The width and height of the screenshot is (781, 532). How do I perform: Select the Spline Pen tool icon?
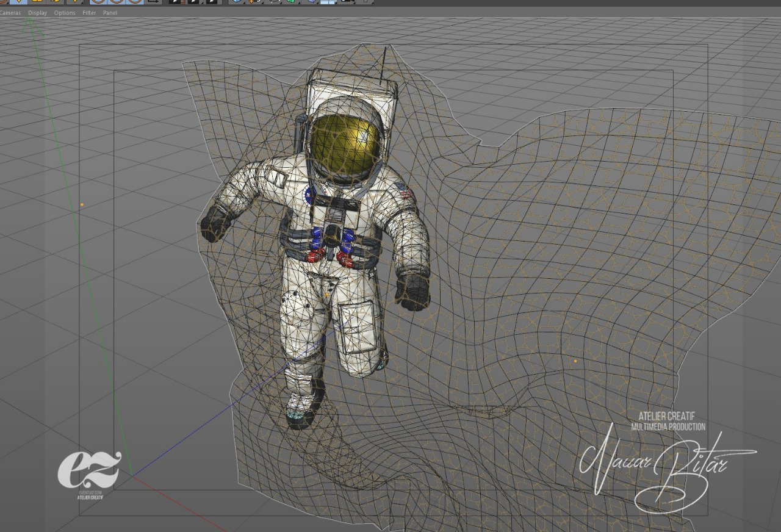click(x=254, y=1)
